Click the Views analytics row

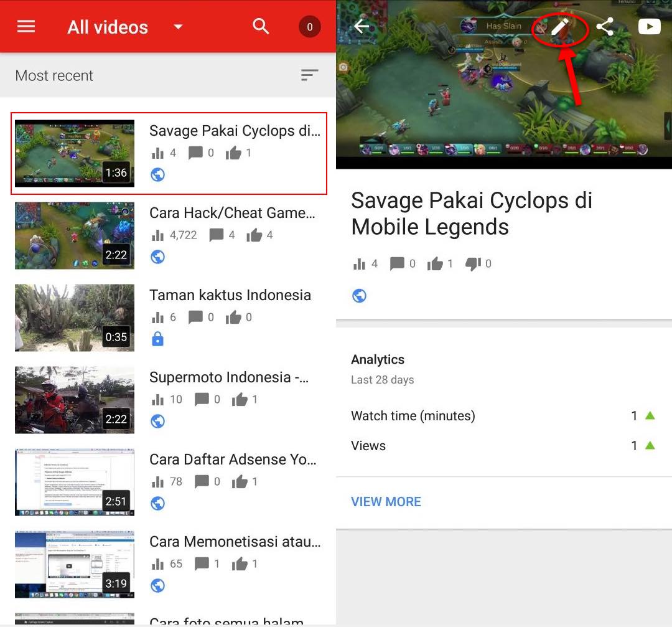[503, 446]
